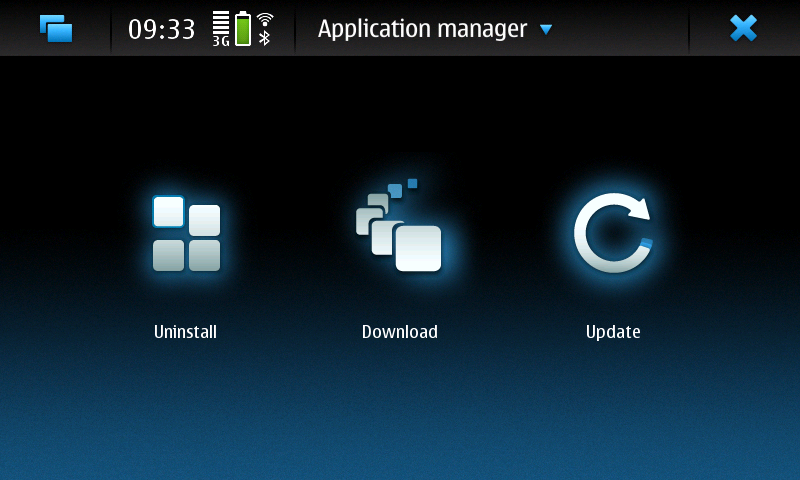Click the Uninstall four-squares icon

186,234
